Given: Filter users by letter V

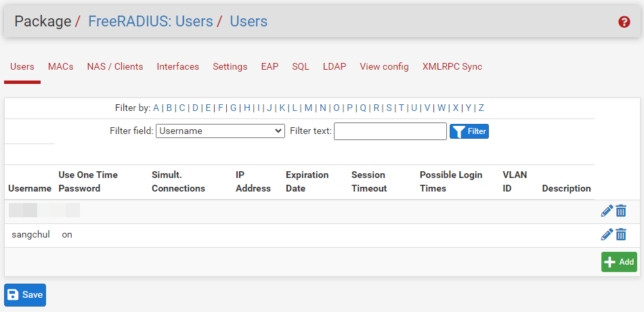Looking at the screenshot, I should [427, 108].
